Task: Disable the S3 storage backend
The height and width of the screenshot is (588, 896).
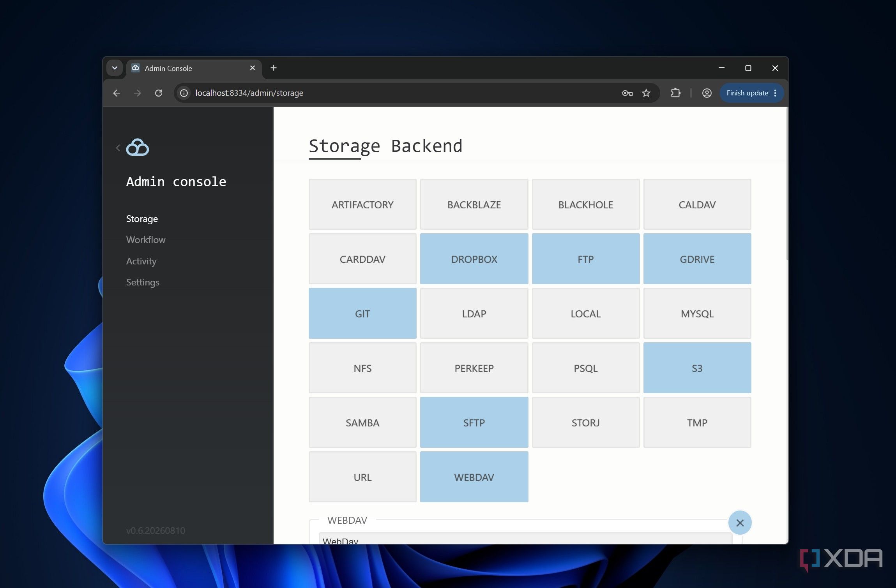Action: point(697,368)
